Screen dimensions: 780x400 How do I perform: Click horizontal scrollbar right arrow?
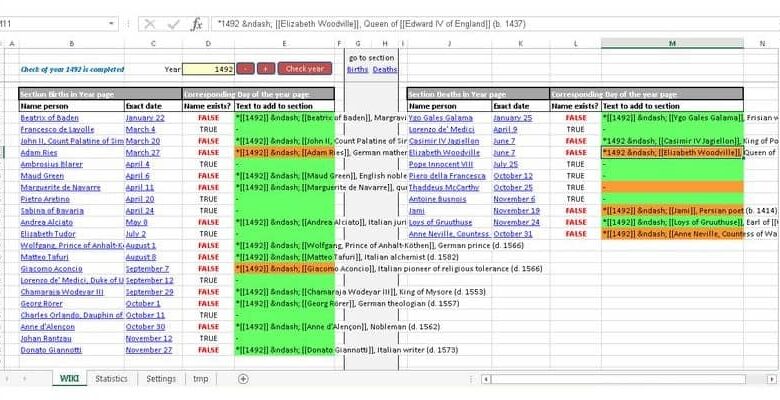[771, 380]
